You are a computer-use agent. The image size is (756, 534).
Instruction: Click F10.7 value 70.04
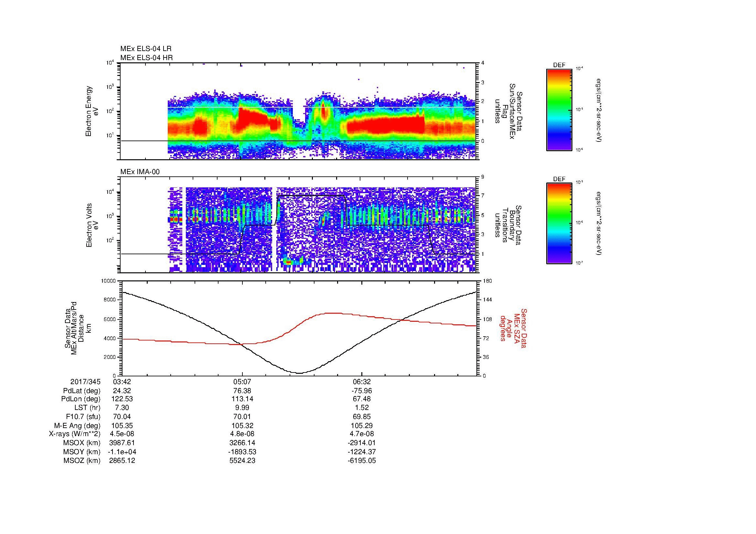(x=122, y=417)
